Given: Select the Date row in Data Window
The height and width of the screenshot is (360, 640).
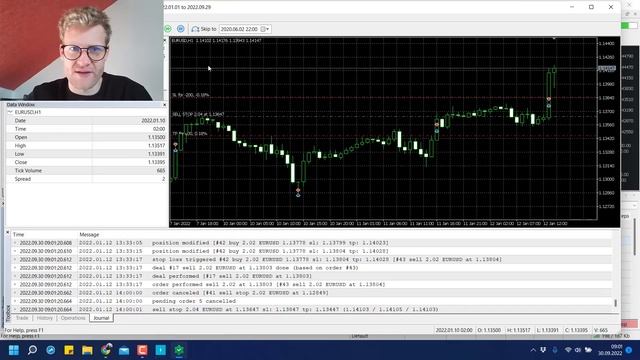Looking at the screenshot, I should tap(86, 121).
